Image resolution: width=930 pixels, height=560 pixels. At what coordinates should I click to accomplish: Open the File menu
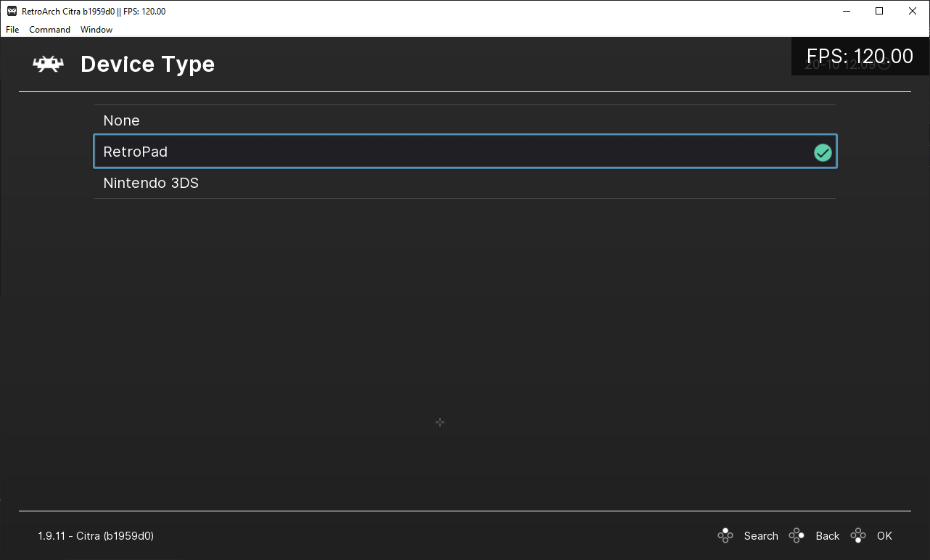12,30
